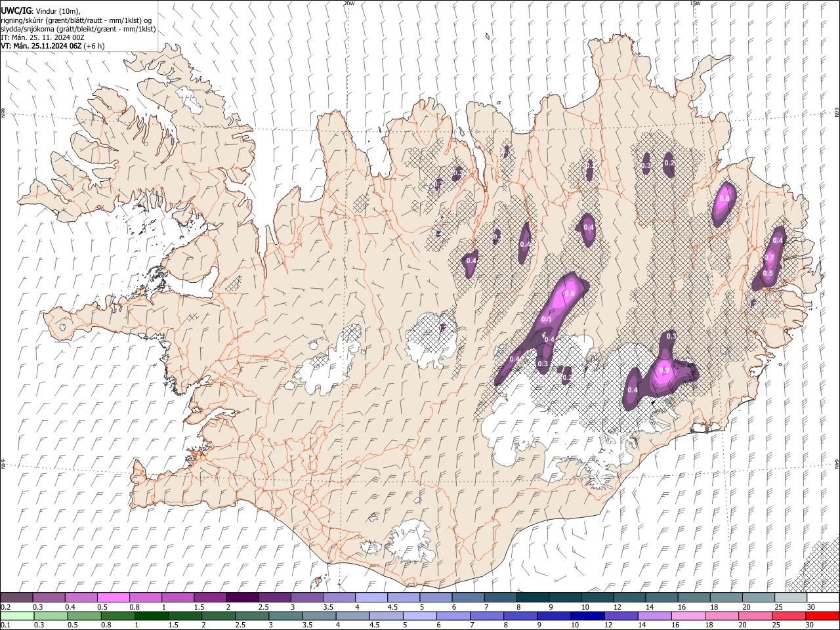Click the 0.2 snowfall value on the northeast map
The image size is (840, 630).
point(669,163)
